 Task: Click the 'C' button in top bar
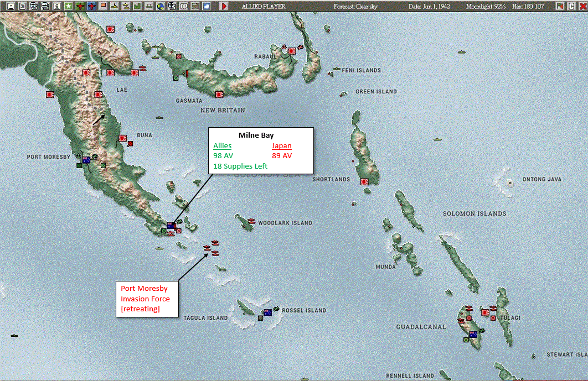[571, 6]
